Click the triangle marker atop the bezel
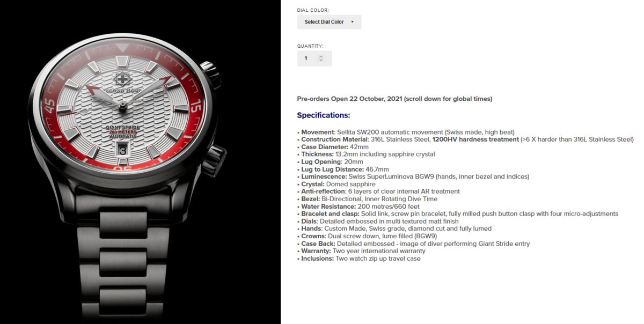Viewport: 644px width, 324px height. [122, 49]
